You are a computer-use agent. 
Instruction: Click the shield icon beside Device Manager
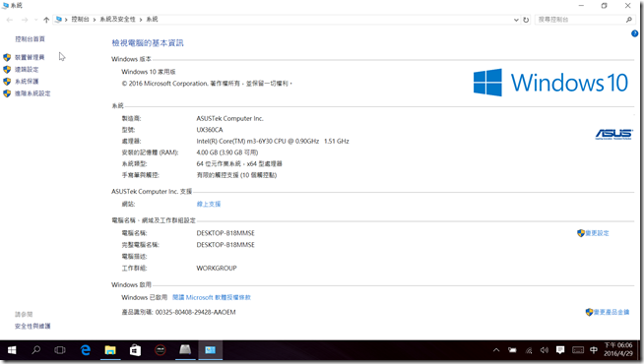tap(7, 57)
